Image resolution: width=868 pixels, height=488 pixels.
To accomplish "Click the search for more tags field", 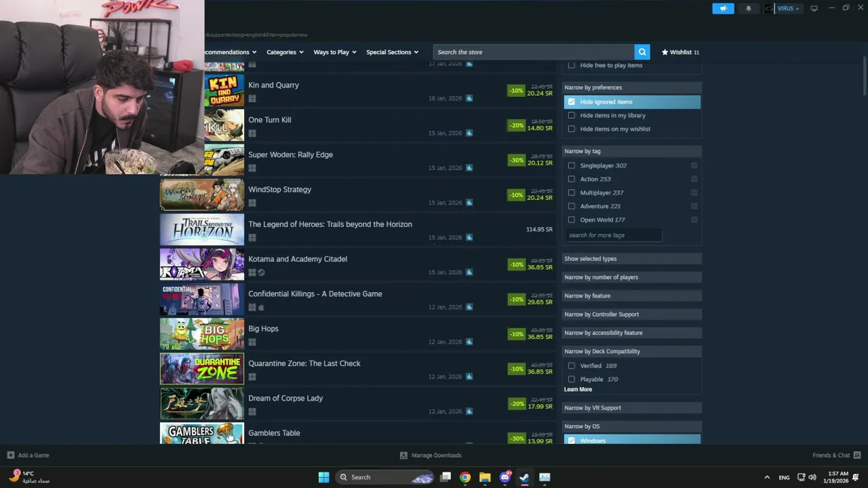I will pyautogui.click(x=613, y=235).
